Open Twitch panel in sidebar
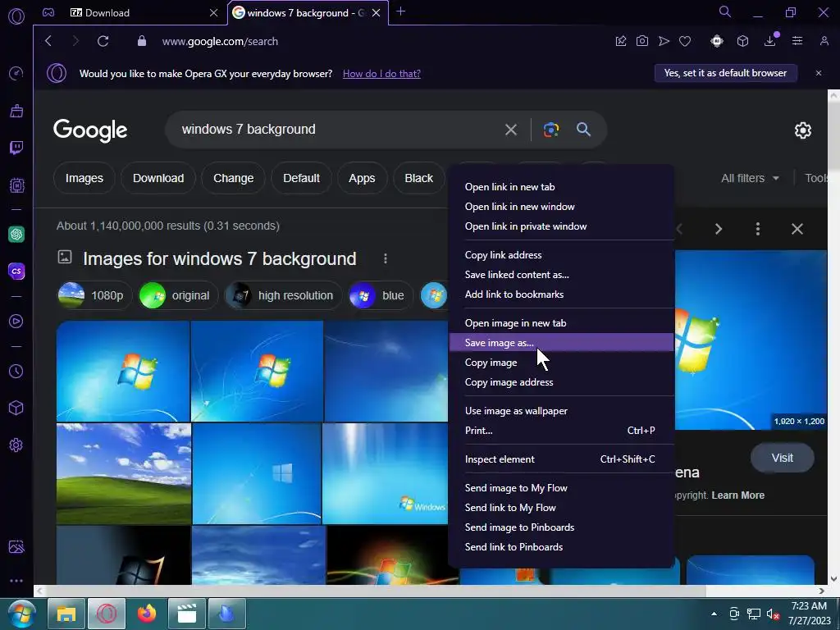The height and width of the screenshot is (630, 840). point(16,148)
